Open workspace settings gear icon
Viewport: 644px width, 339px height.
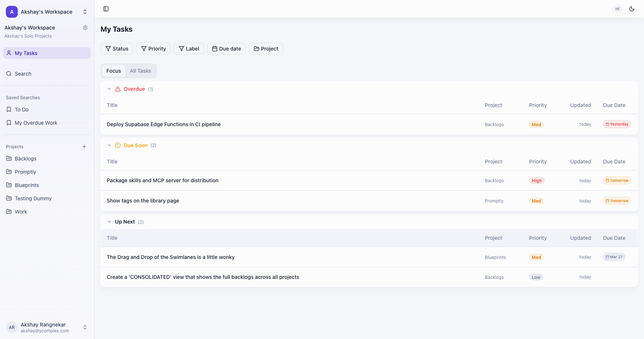(x=85, y=28)
